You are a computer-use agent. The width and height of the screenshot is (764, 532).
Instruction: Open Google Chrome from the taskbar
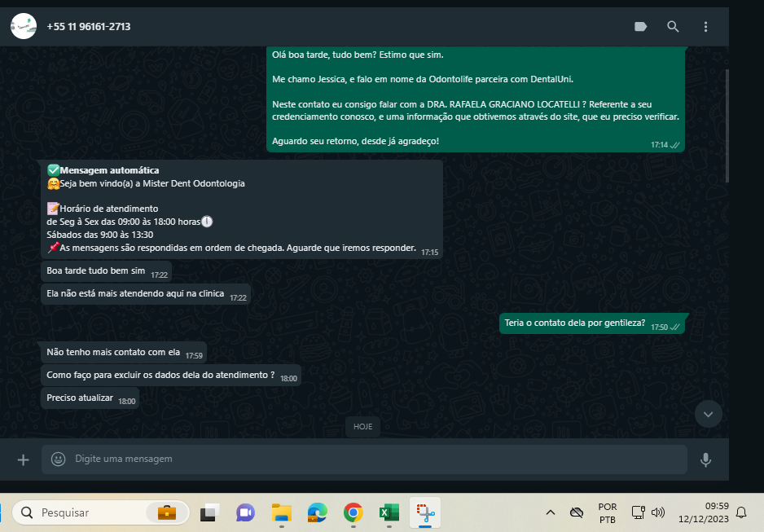click(353, 512)
